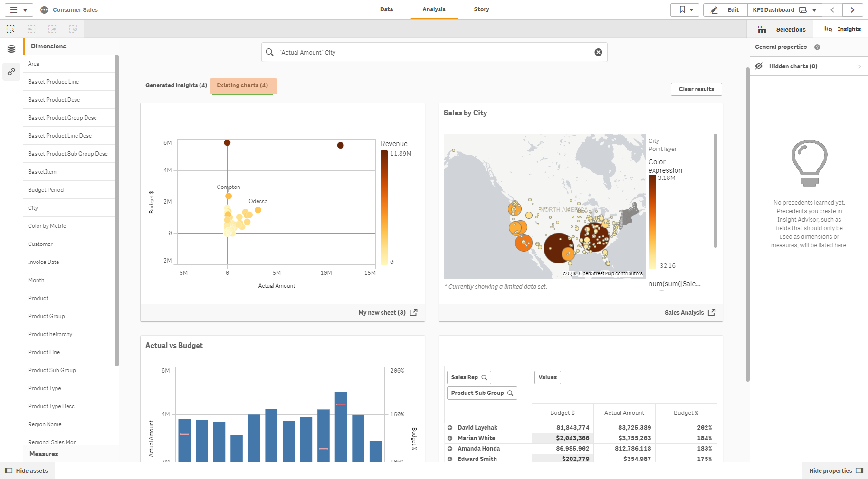The width and height of the screenshot is (868, 479).
Task: Open the app navigation hamburger menu
Action: tap(14, 9)
